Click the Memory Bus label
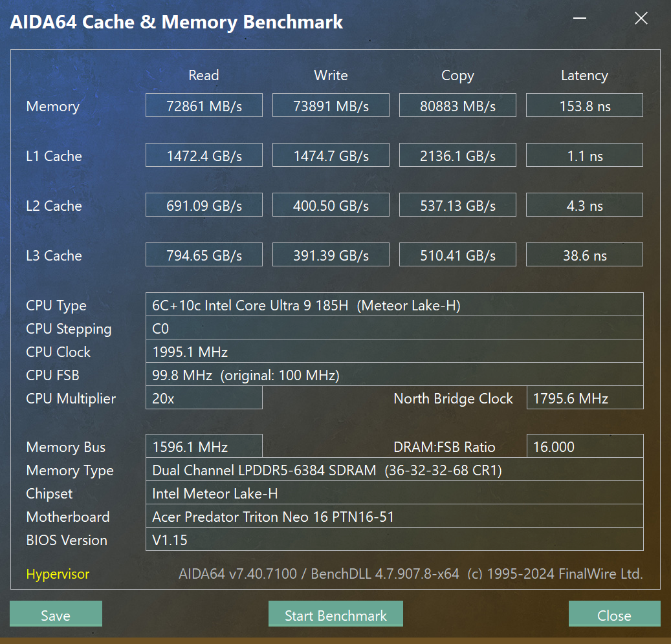This screenshot has width=671, height=644. click(65, 447)
